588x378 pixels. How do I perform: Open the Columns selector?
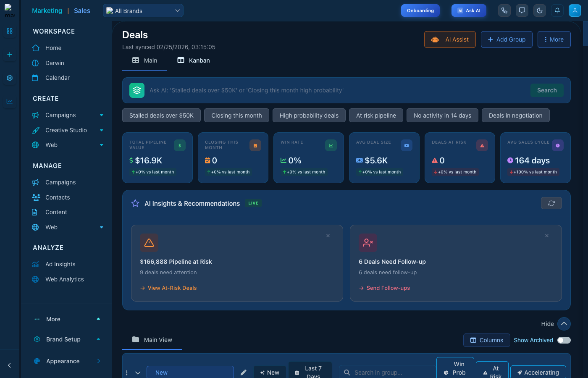[x=487, y=340]
